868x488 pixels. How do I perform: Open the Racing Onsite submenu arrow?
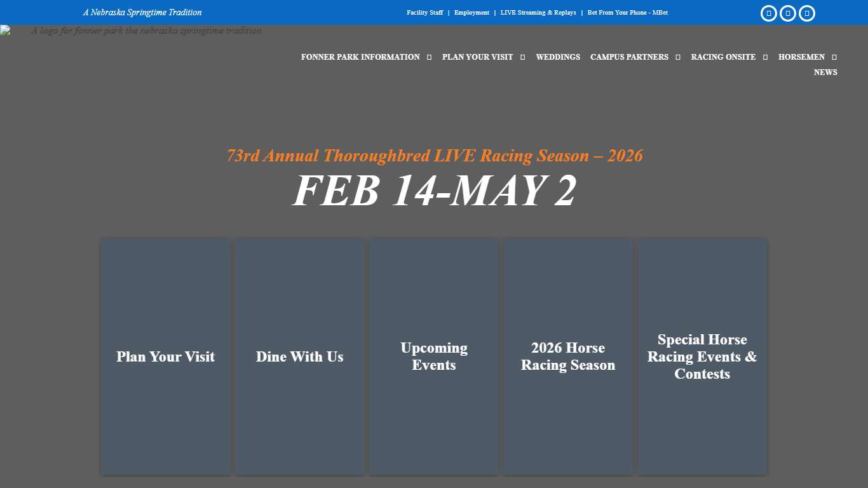765,57
